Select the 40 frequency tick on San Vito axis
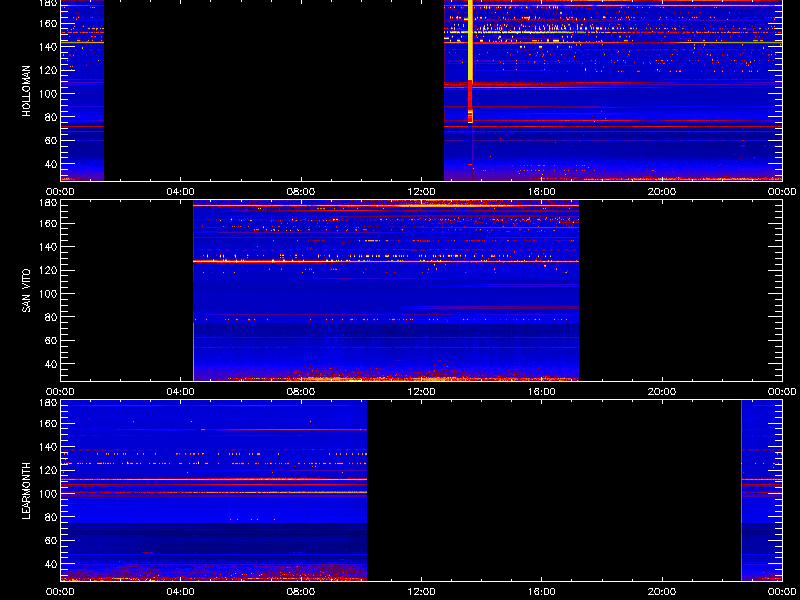The image size is (800, 600). (51, 364)
